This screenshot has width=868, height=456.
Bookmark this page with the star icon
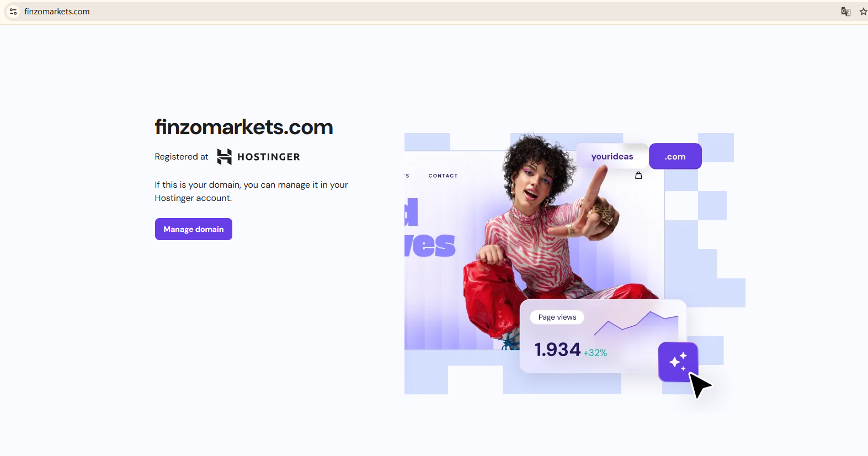point(863,12)
